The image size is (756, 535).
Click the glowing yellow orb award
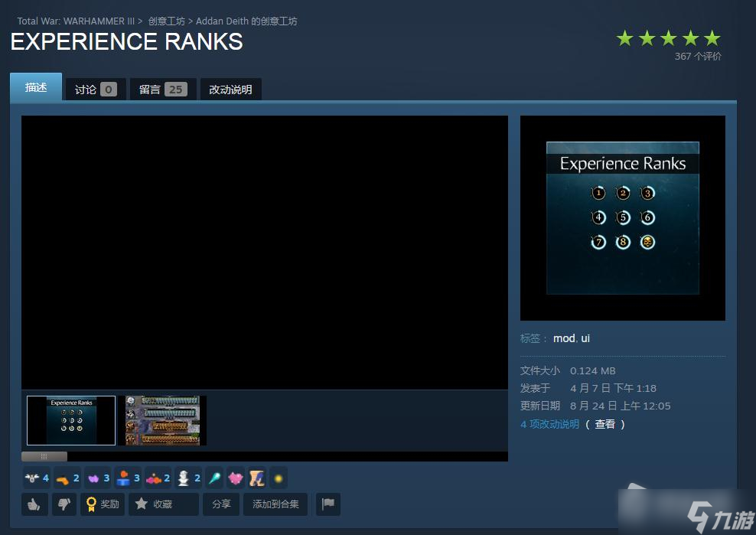[x=279, y=478]
